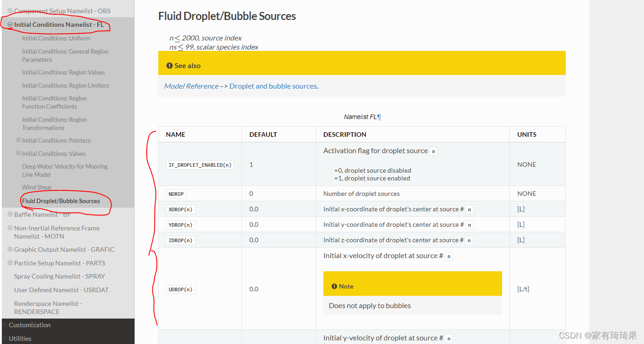Click 'Number of droplet sources' description

click(362, 194)
